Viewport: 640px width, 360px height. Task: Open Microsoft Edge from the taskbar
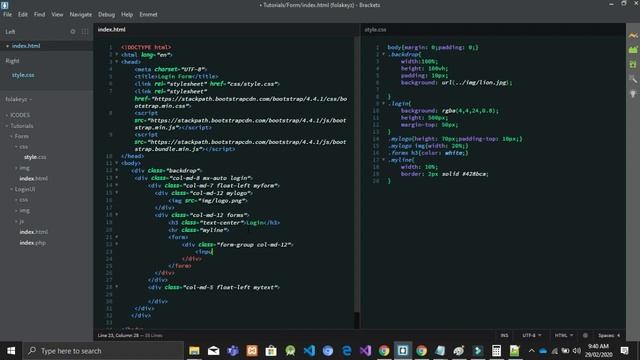[x=347, y=351]
